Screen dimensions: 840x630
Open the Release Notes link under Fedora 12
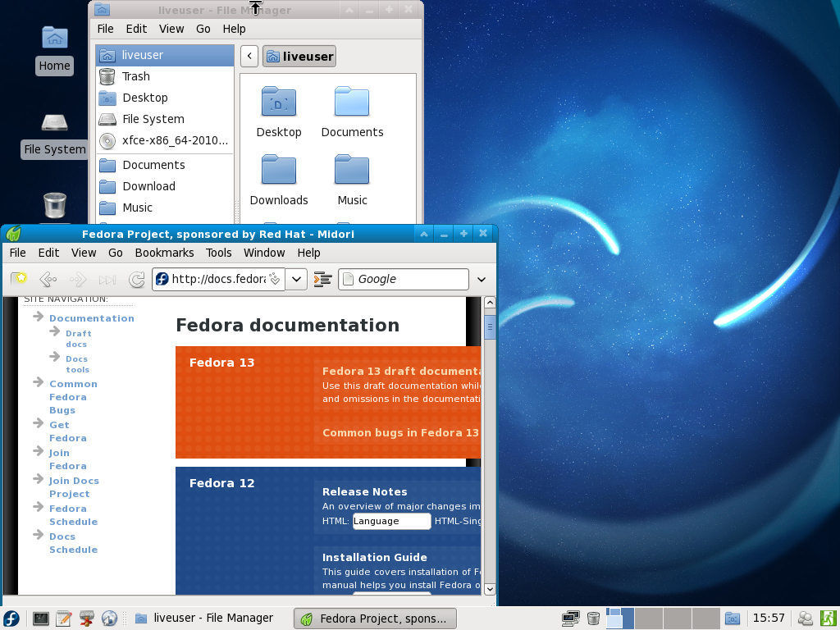coord(364,492)
